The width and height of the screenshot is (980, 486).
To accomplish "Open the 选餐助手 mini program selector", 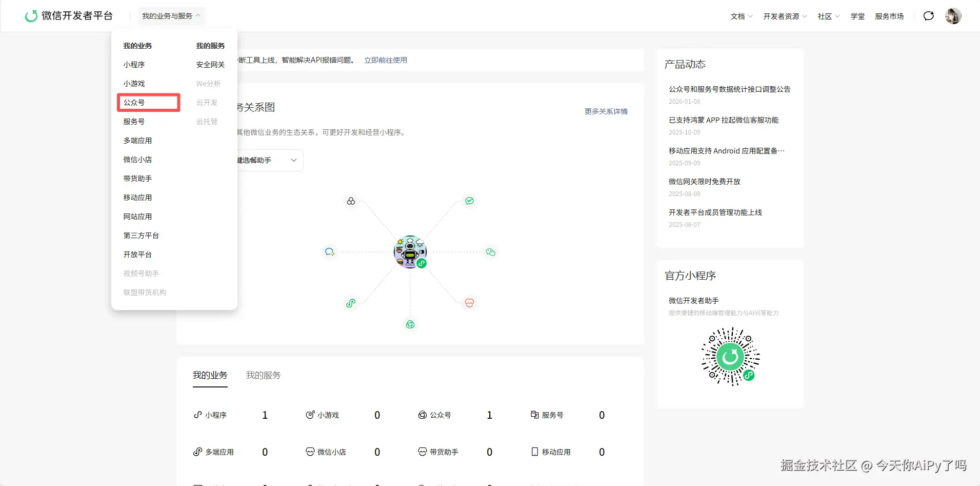I will click(x=270, y=160).
